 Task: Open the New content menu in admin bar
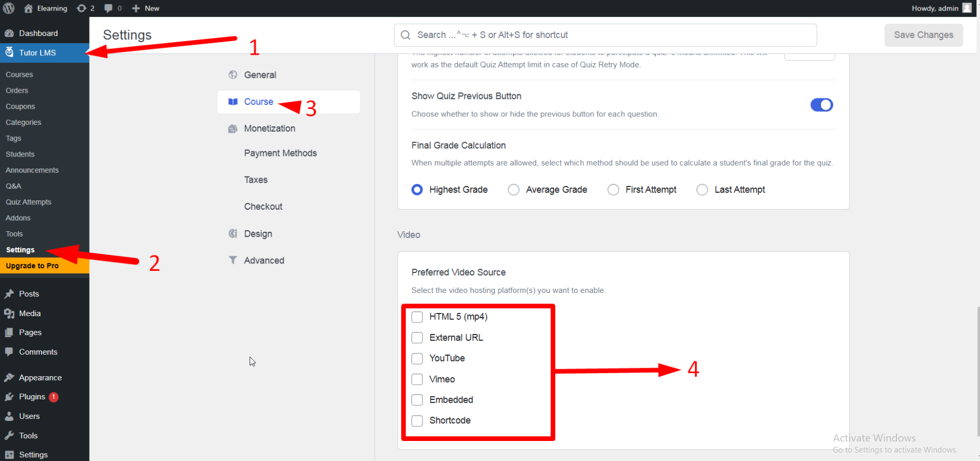click(x=146, y=8)
